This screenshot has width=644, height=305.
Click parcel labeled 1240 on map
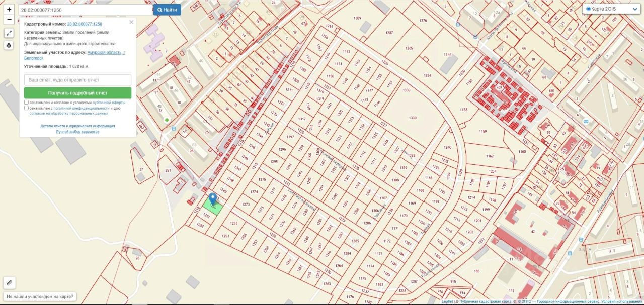[448, 147]
